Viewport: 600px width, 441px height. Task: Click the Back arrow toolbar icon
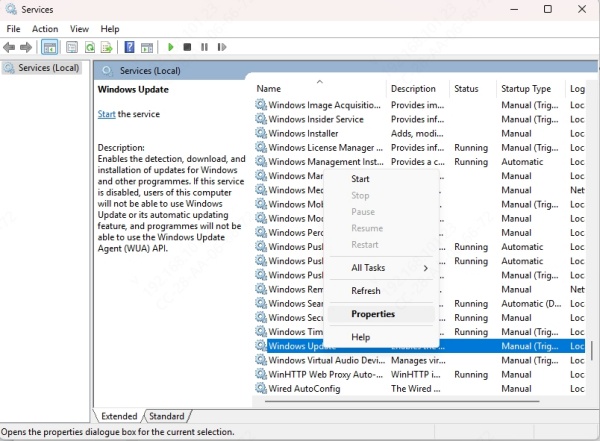[x=9, y=47]
